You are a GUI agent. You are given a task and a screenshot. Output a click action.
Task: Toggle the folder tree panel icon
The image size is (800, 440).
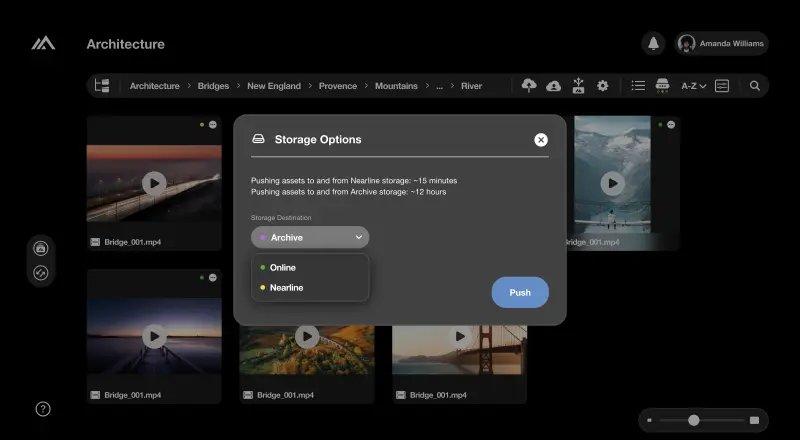coord(101,86)
